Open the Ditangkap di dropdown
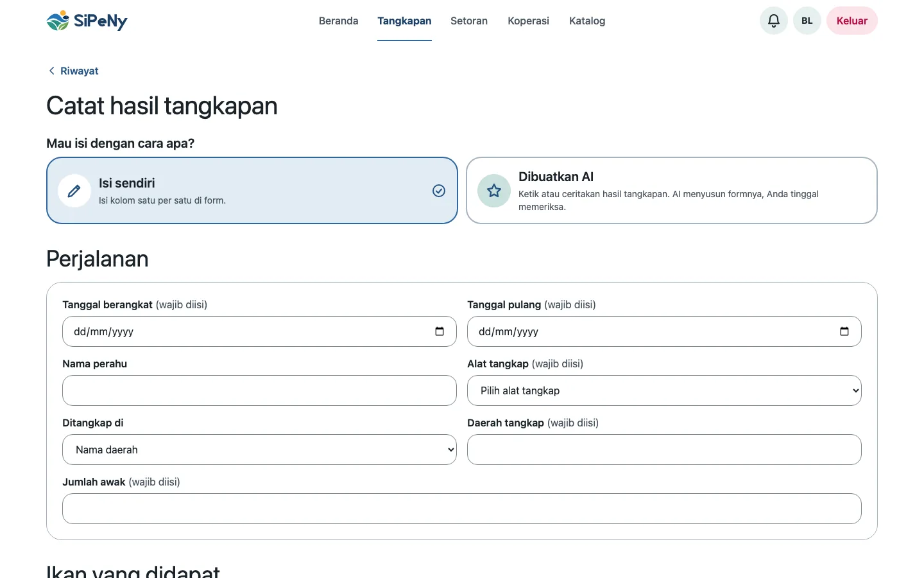Image resolution: width=924 pixels, height=578 pixels. tap(259, 450)
